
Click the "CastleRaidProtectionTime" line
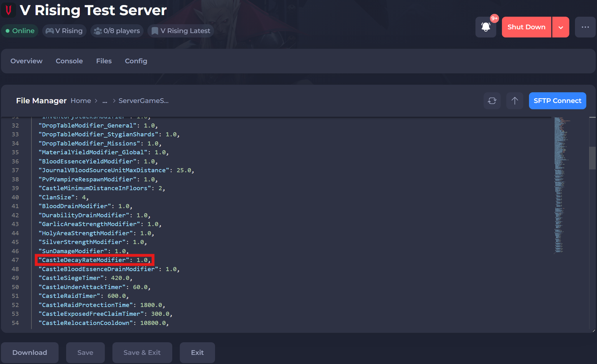point(102,305)
